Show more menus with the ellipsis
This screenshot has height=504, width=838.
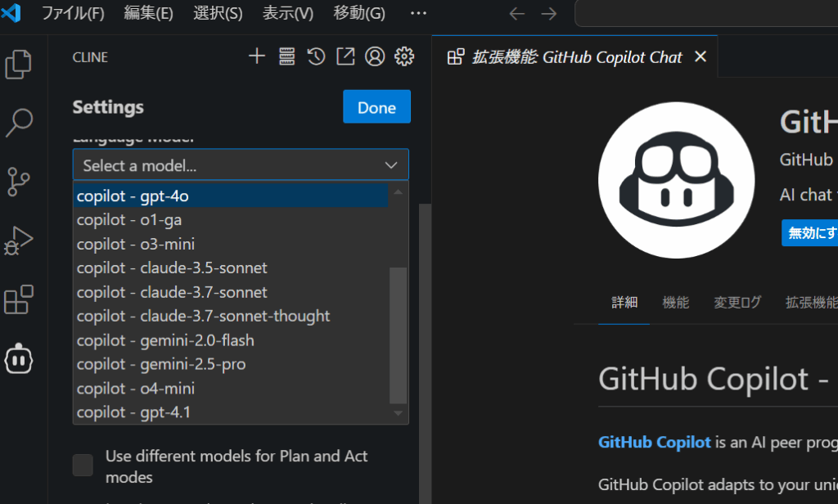click(x=418, y=13)
